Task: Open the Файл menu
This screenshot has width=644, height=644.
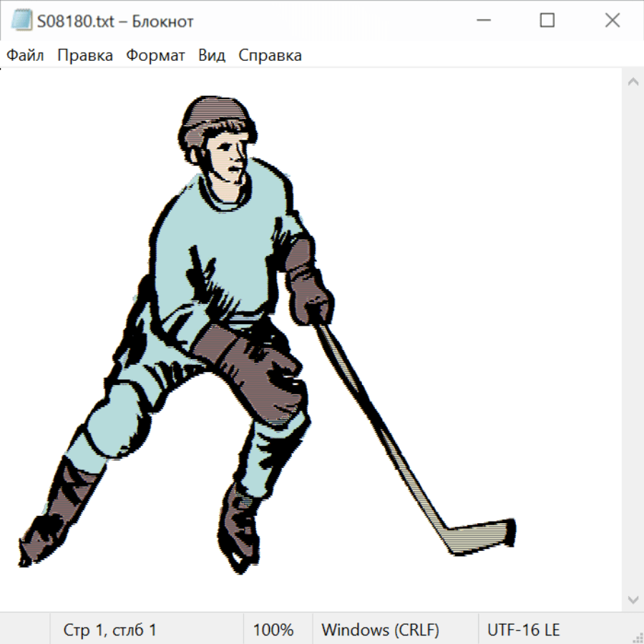Action: click(26, 56)
